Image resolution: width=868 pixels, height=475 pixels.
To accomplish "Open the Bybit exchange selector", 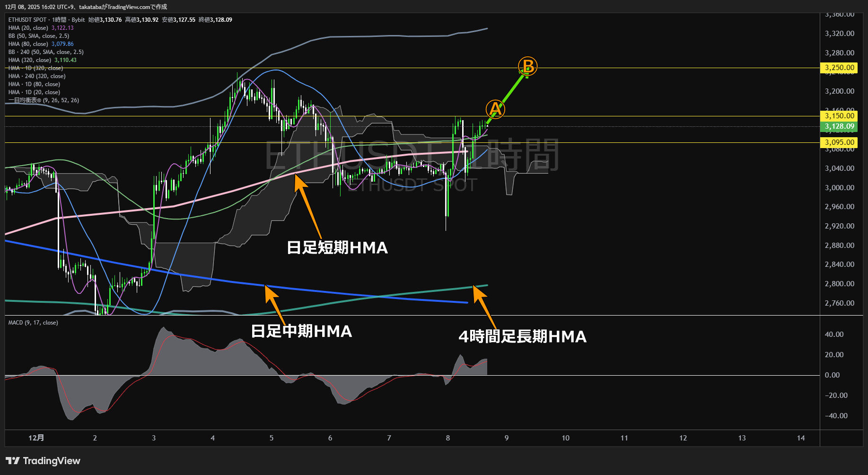I will tap(78, 20).
